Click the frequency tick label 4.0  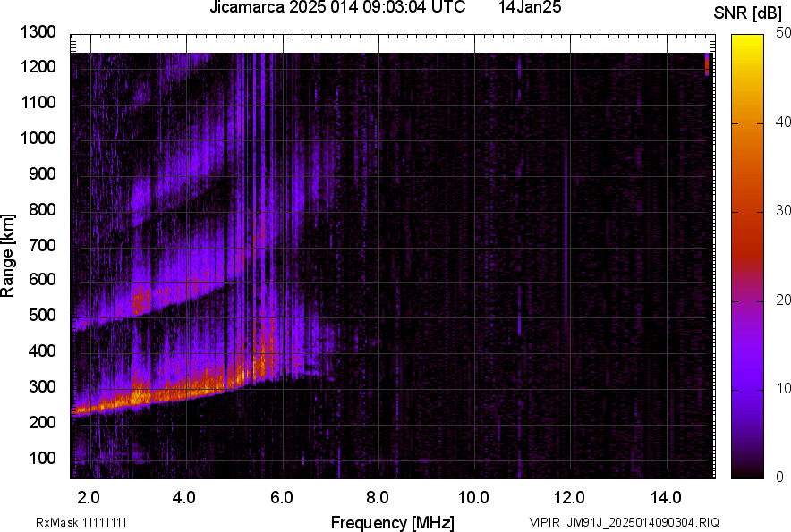[x=184, y=498]
